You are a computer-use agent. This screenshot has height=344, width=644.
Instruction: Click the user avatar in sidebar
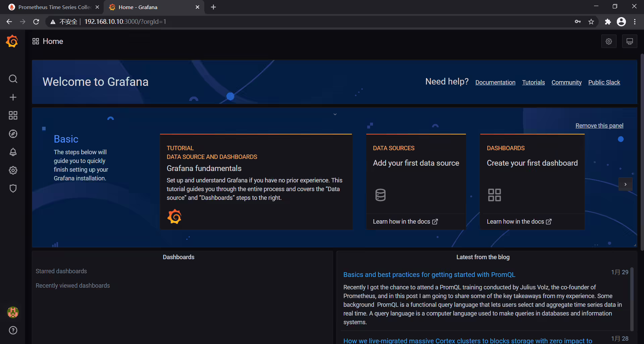pyautogui.click(x=13, y=312)
